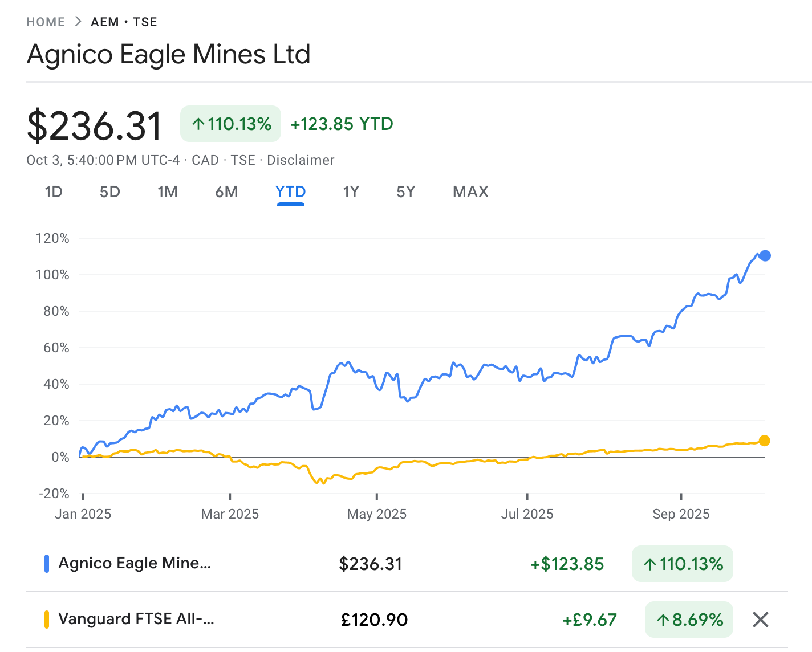Click the 110.13% gain badge near price
The image size is (812, 652).
click(231, 124)
